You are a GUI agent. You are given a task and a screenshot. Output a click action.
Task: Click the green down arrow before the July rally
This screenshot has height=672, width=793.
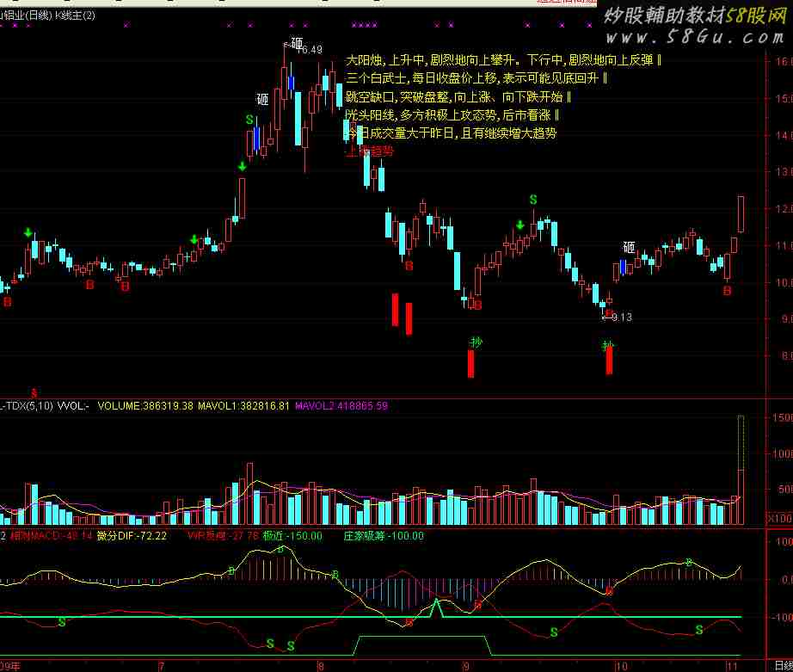pos(194,239)
